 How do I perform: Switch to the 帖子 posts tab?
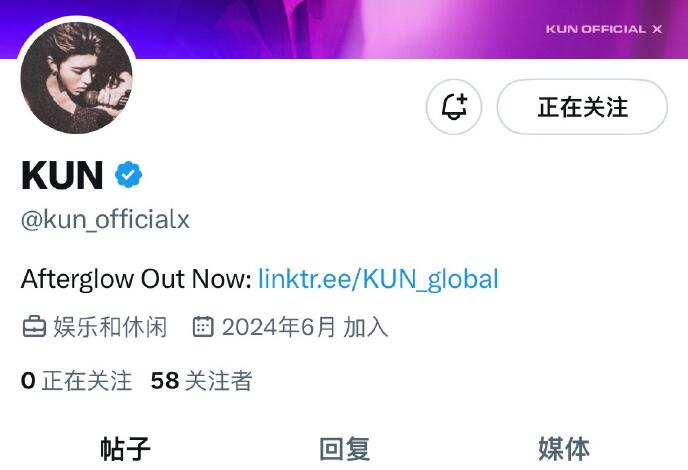click(x=125, y=448)
